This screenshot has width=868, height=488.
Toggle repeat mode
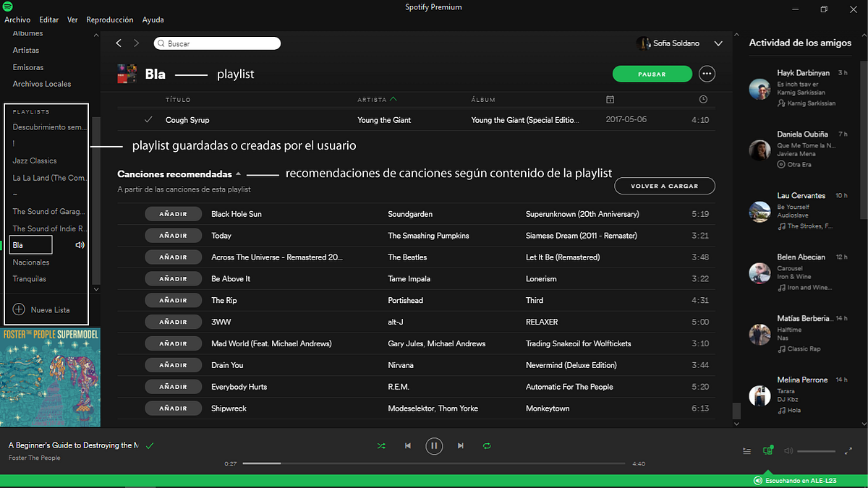(x=487, y=446)
